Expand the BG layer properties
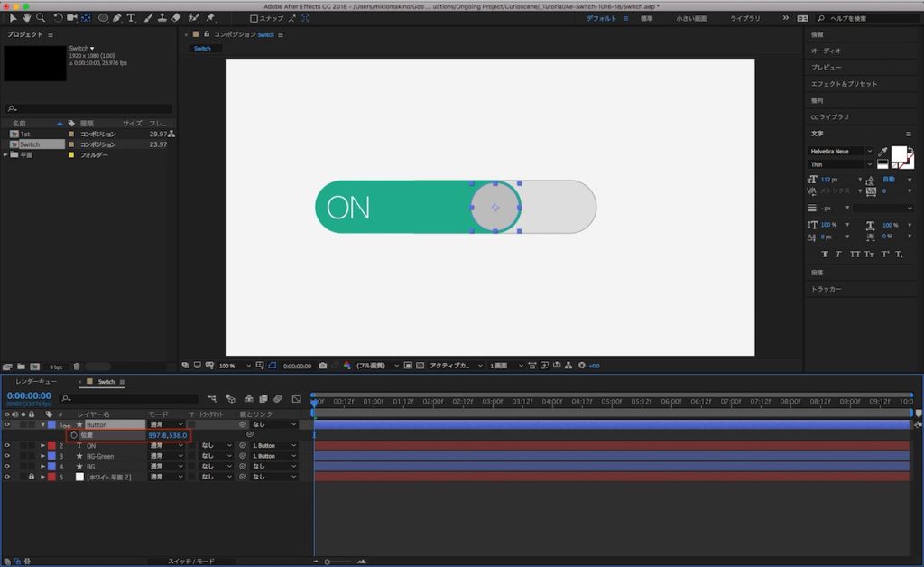This screenshot has width=924, height=567. (x=42, y=467)
